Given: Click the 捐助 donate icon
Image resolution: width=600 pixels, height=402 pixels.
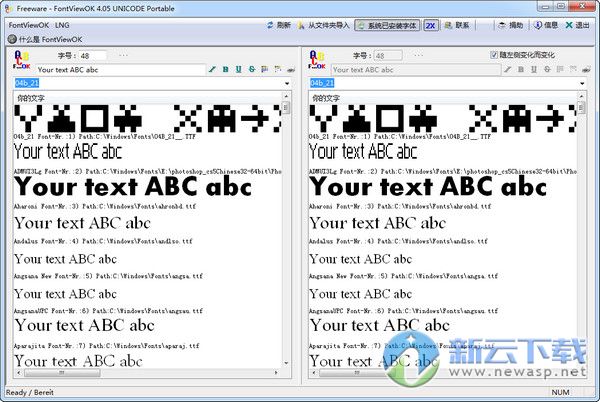Looking at the screenshot, I should click(502, 25).
